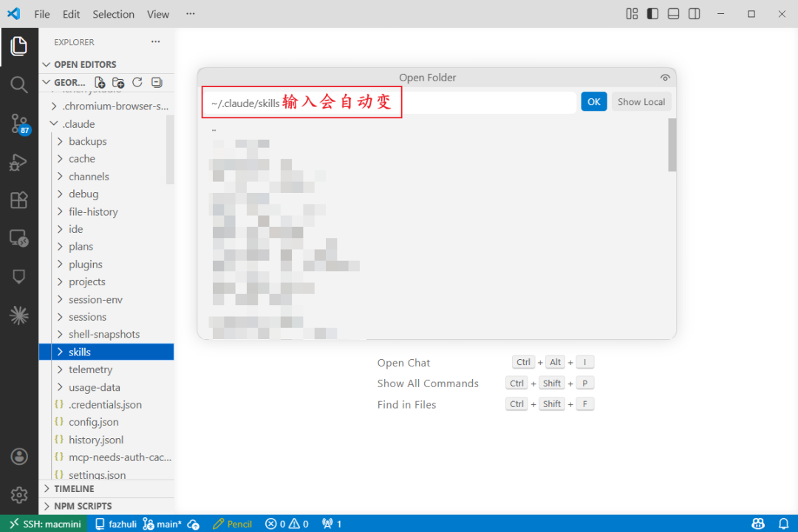Open Run and Debug view
The image size is (798, 532).
[18, 163]
